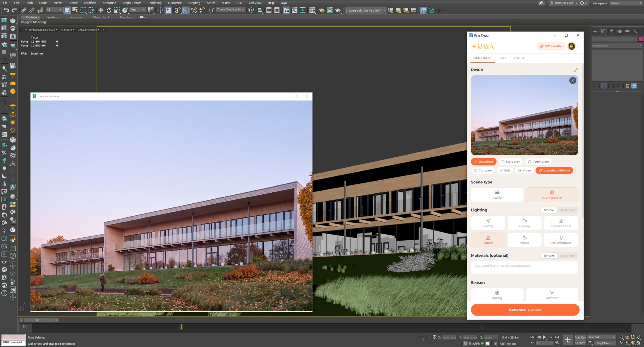Switch to VIDEO tab in Raya Design

click(519, 58)
